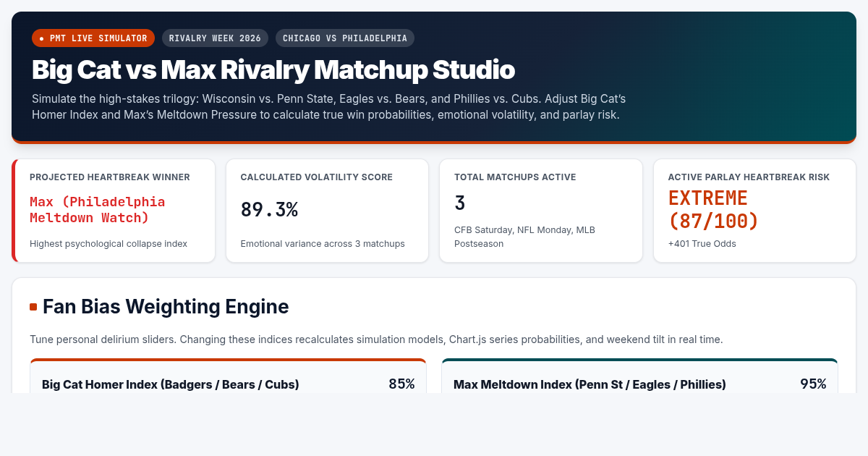Click Emotional variance across 3 matchups caption
The width and height of the screenshot is (868, 456).
(323, 244)
